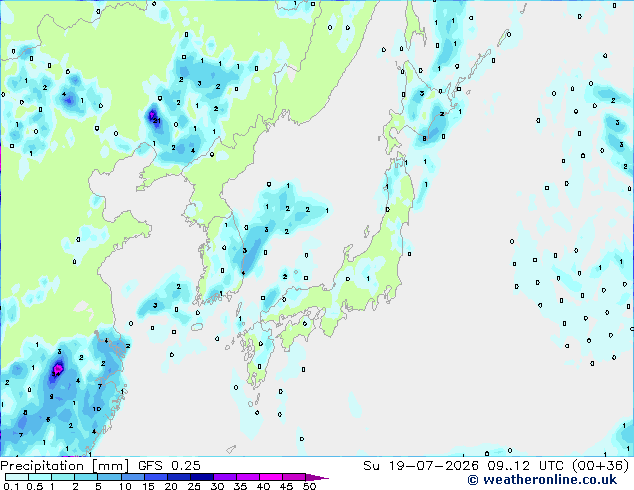Click the '34' precipitation value on the map

55,374
